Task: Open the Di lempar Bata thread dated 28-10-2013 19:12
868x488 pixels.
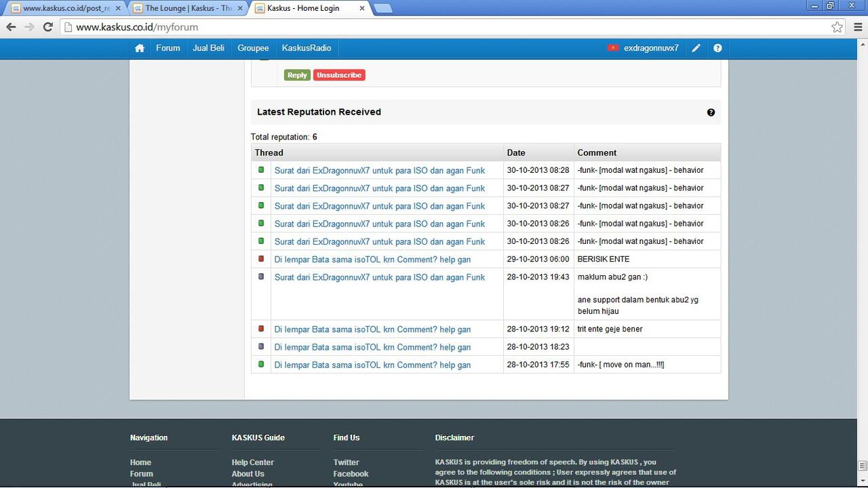Action: click(372, 329)
